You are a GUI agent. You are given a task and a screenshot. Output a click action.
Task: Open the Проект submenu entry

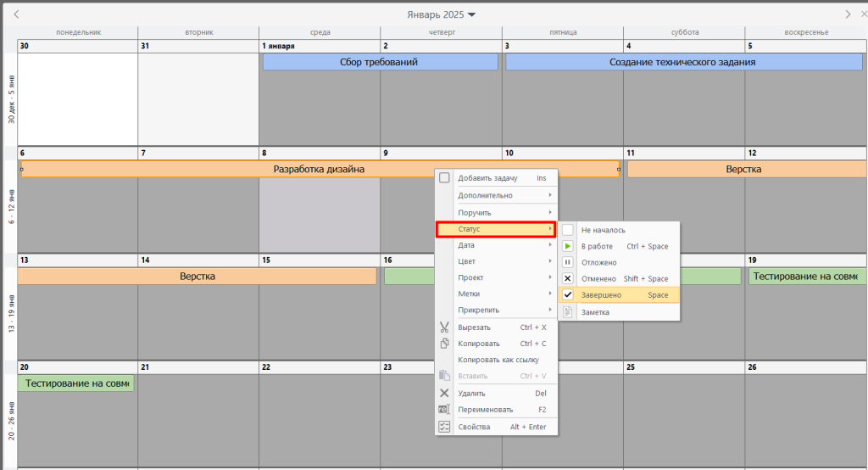(x=497, y=277)
